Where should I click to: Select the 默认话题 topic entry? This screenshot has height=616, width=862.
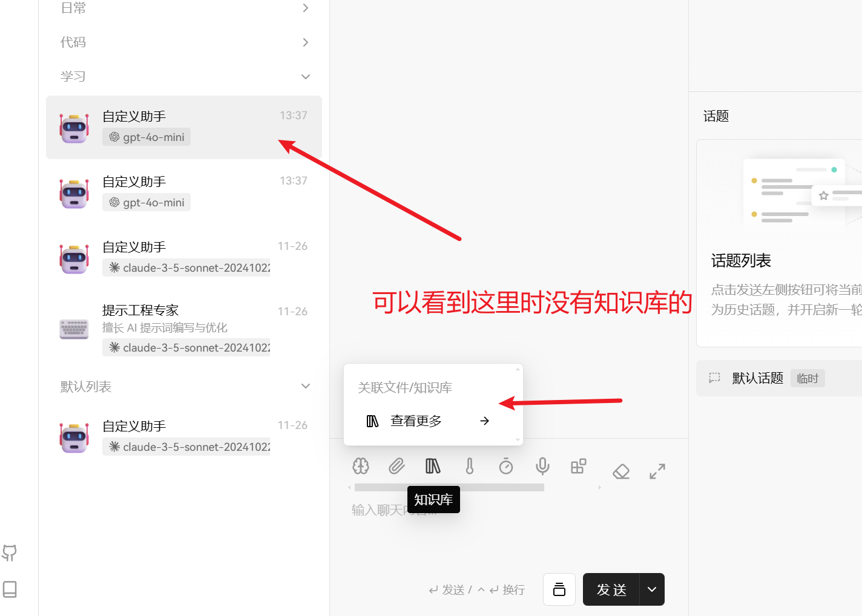click(779, 378)
